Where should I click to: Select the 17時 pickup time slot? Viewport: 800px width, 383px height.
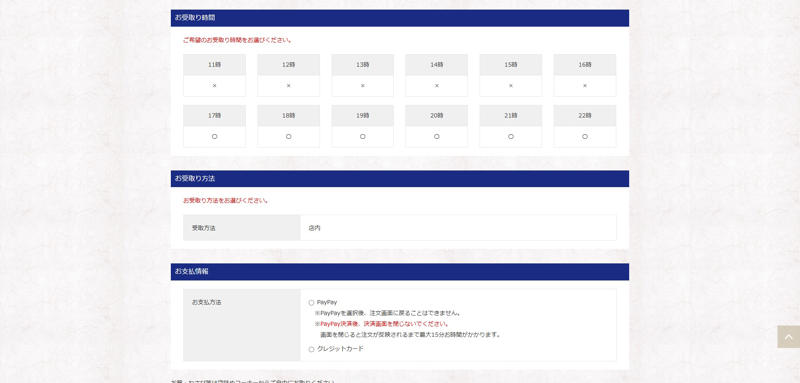tap(214, 126)
